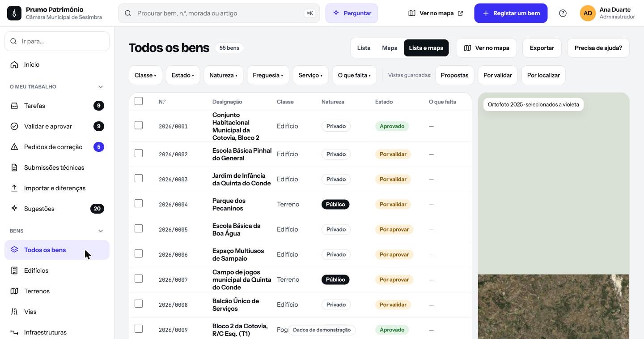Open the help question-mark icon

pos(563,13)
